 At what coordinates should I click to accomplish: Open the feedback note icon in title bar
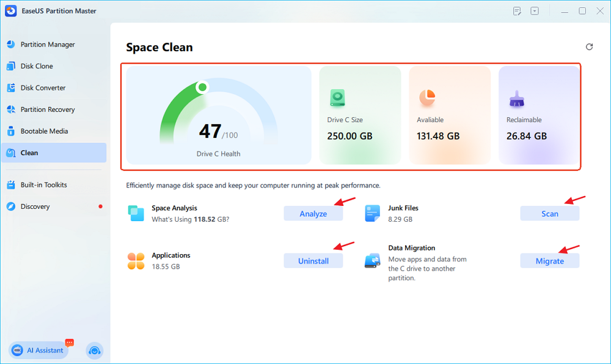517,11
